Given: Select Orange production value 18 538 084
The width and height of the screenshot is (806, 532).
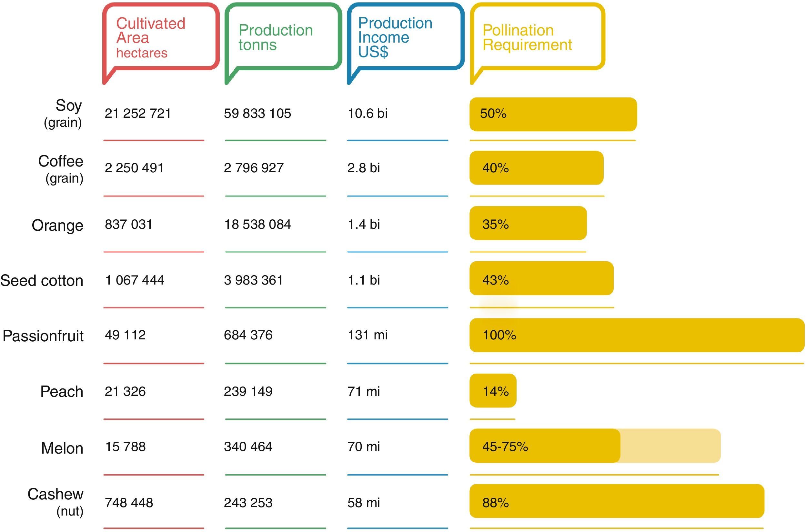Looking at the screenshot, I should coord(257,224).
